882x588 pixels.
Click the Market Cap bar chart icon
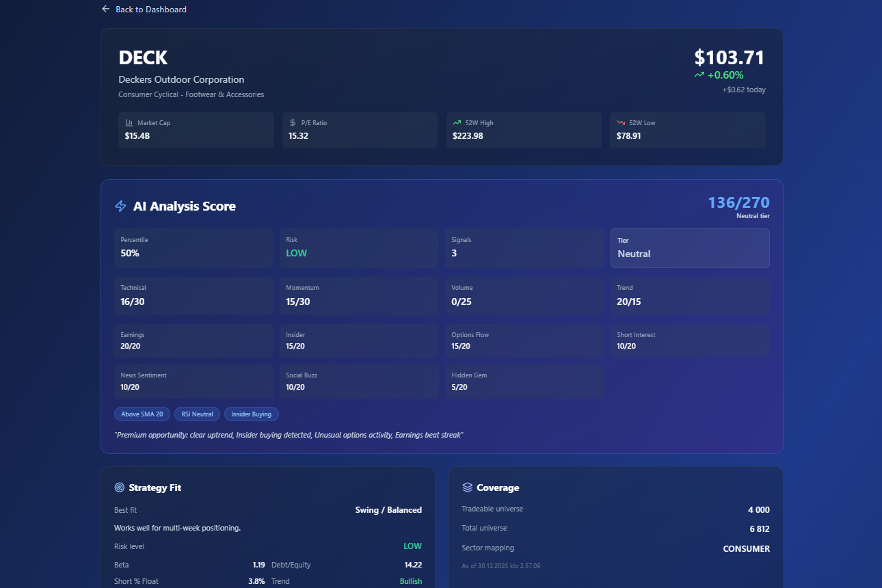[x=129, y=122]
